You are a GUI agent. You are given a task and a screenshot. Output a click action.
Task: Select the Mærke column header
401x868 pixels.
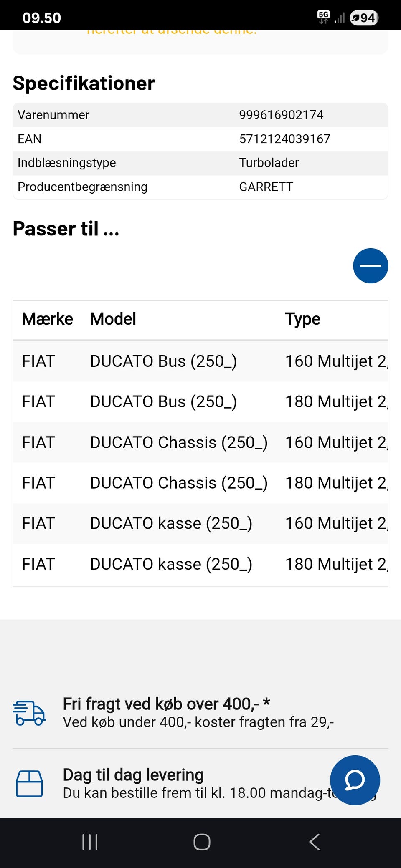47,319
